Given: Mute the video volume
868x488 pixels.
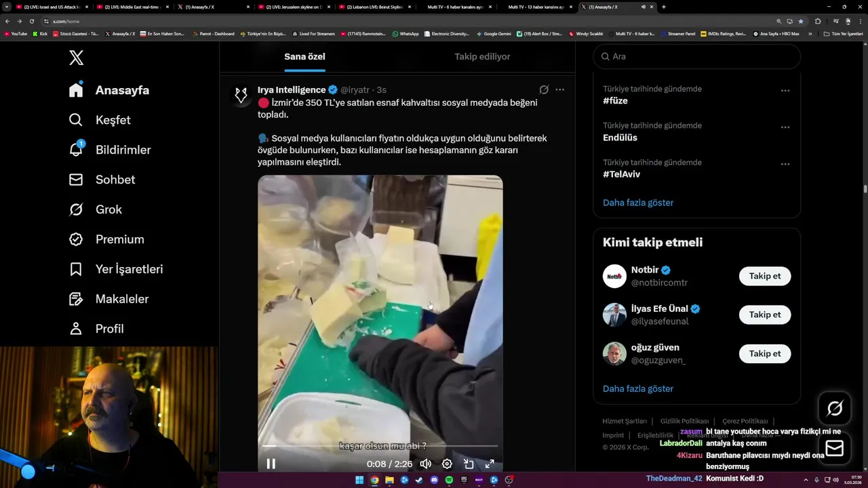Looking at the screenshot, I should tap(425, 464).
